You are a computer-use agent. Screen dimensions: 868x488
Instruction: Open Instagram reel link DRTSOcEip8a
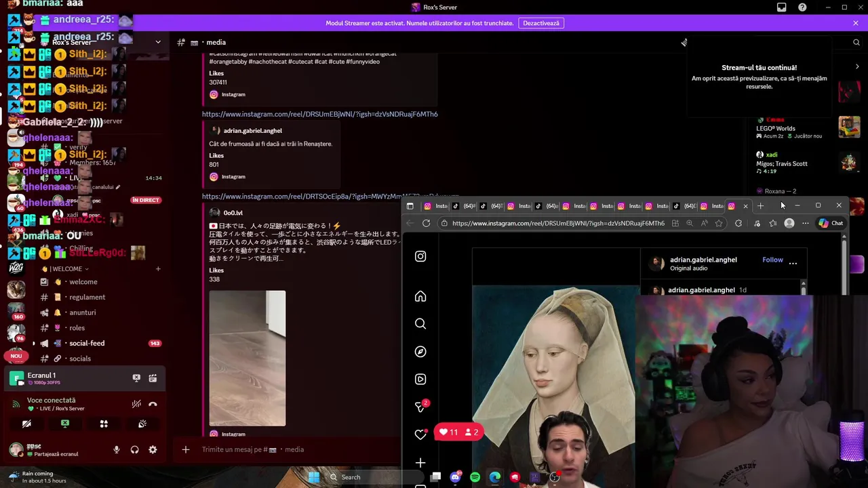pos(300,197)
